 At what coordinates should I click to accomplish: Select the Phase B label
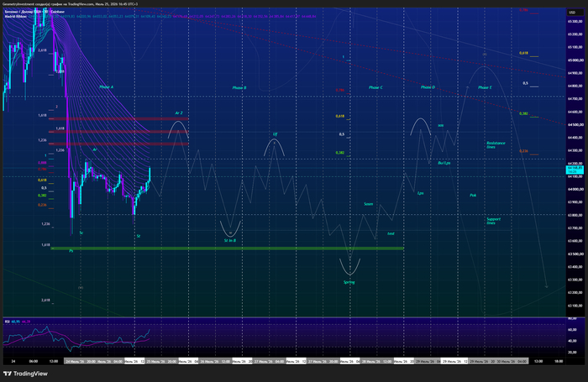click(239, 87)
